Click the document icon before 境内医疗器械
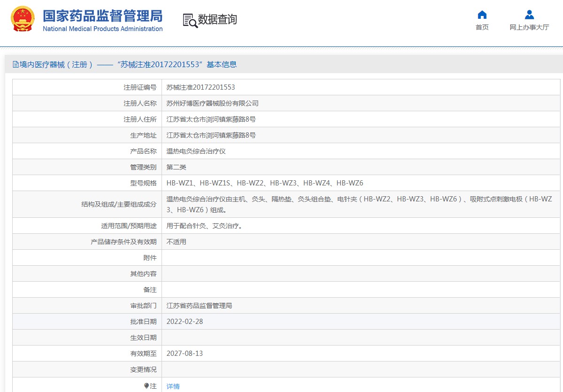Viewport: 563px width, 392px height. [x=15, y=65]
